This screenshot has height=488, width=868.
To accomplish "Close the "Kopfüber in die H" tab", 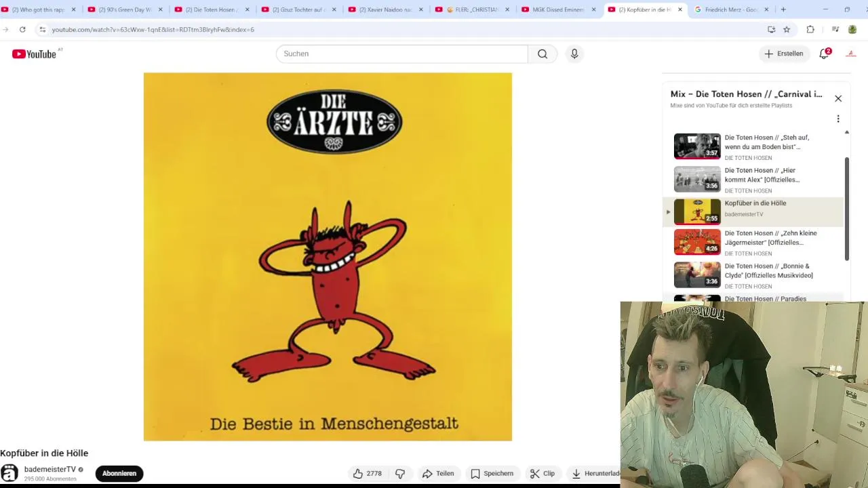I will pyautogui.click(x=680, y=9).
